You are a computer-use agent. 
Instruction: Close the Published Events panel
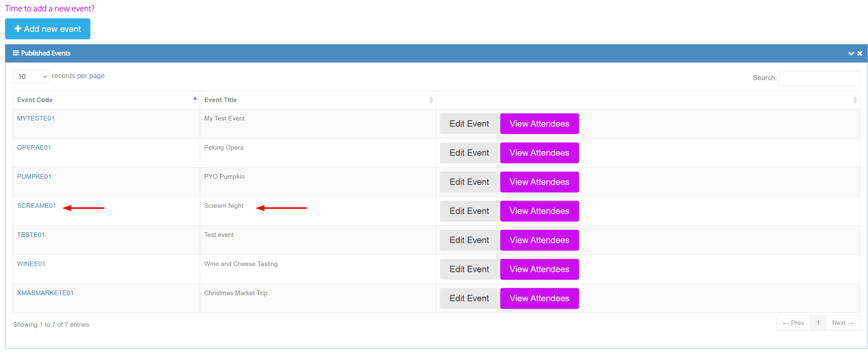(x=860, y=53)
